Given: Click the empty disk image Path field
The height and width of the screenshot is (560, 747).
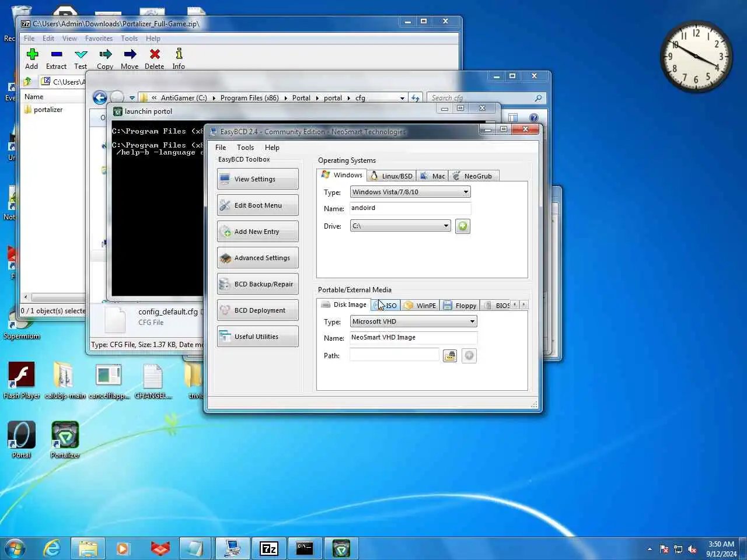Looking at the screenshot, I should 395,355.
